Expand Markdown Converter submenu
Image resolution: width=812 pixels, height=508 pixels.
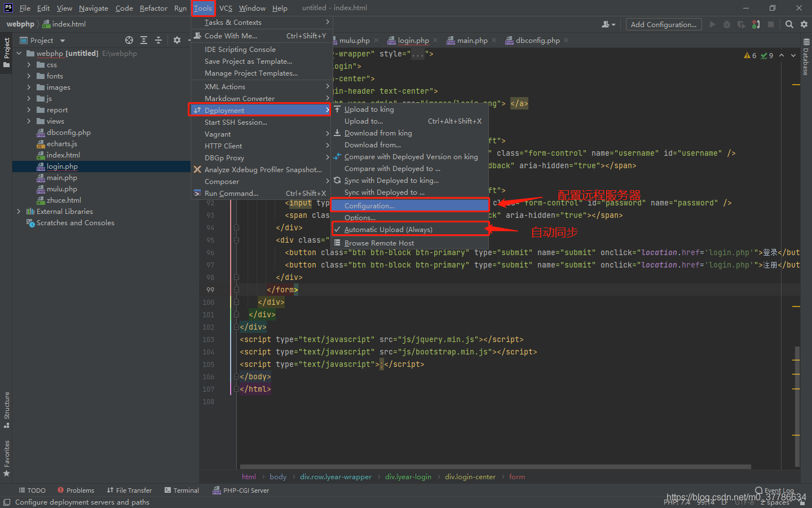pos(262,98)
